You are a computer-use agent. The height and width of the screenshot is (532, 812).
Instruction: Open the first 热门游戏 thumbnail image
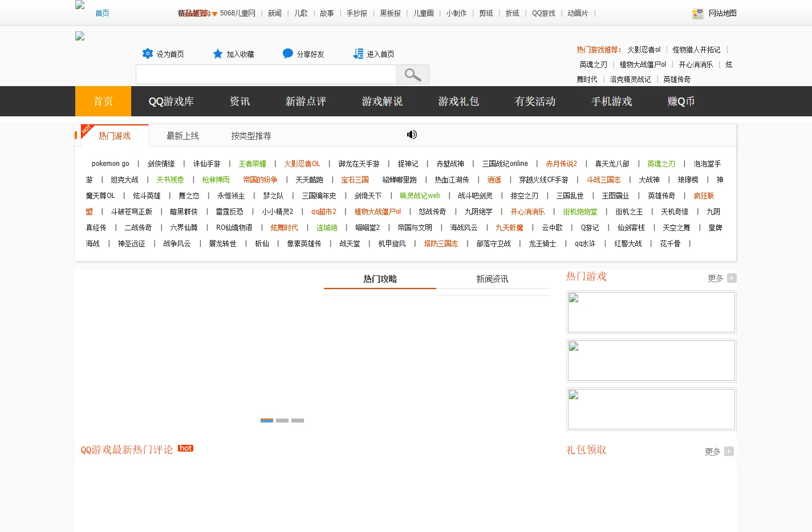coord(651,312)
